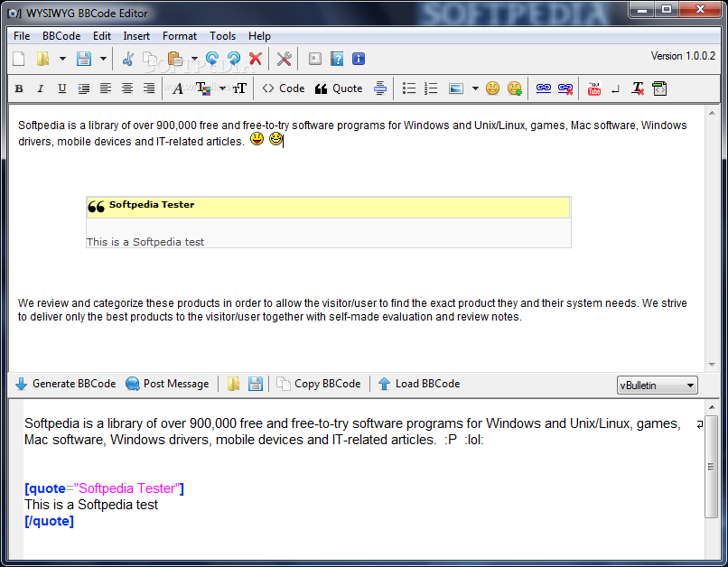
Task: Open the help question mark icon
Action: click(337, 59)
